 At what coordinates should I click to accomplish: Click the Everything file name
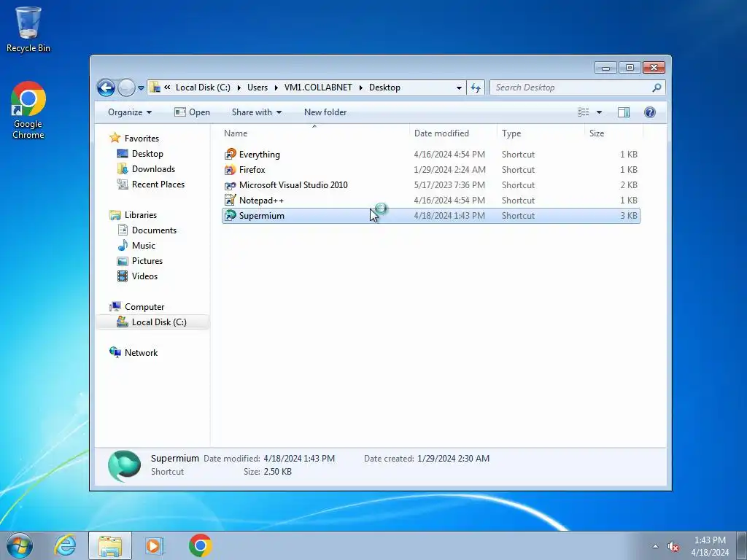[x=259, y=155]
